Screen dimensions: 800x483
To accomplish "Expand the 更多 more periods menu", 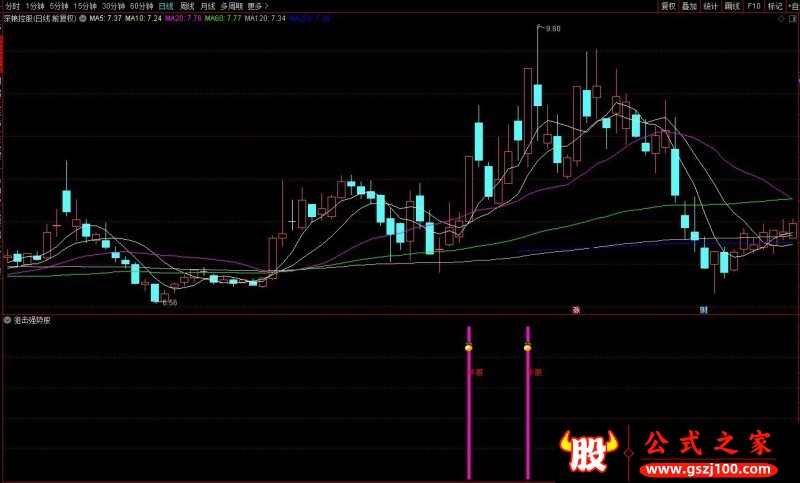I will pos(258,6).
